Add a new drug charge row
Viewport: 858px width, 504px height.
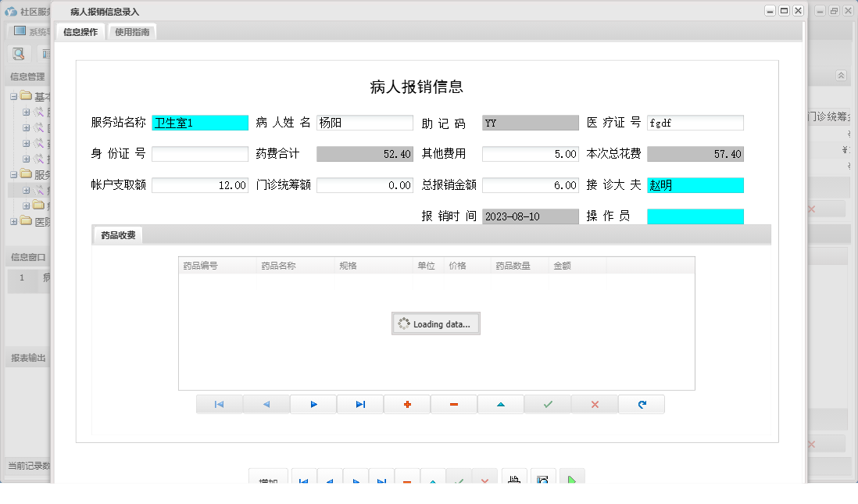pyautogui.click(x=407, y=404)
